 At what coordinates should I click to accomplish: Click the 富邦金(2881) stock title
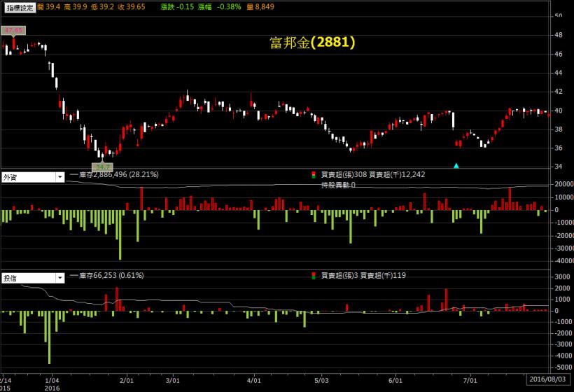click(312, 42)
